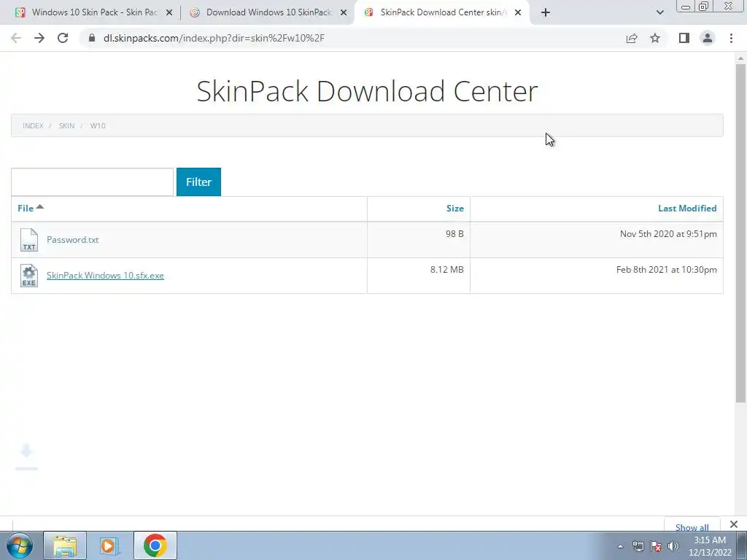Viewport: 747px width, 560px height.
Task: Close the Windows 10 Skin Pack tab
Action: tap(169, 12)
